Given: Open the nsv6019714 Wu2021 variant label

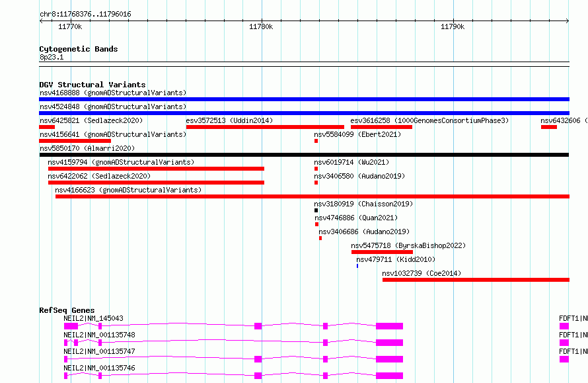Looking at the screenshot, I should click(x=351, y=162).
